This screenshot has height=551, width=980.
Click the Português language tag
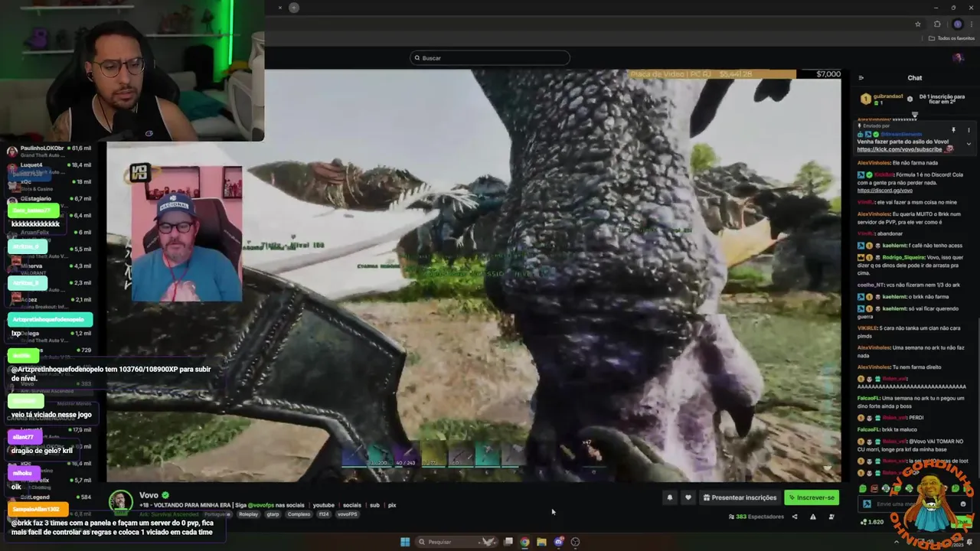[x=217, y=514]
